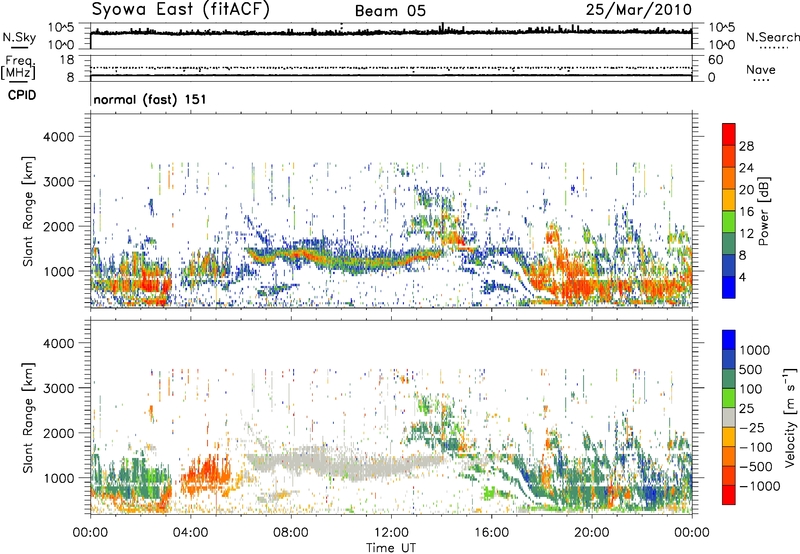The image size is (800, 554).
Task: Click the '20:00' time axis tick label
Action: pos(592,533)
